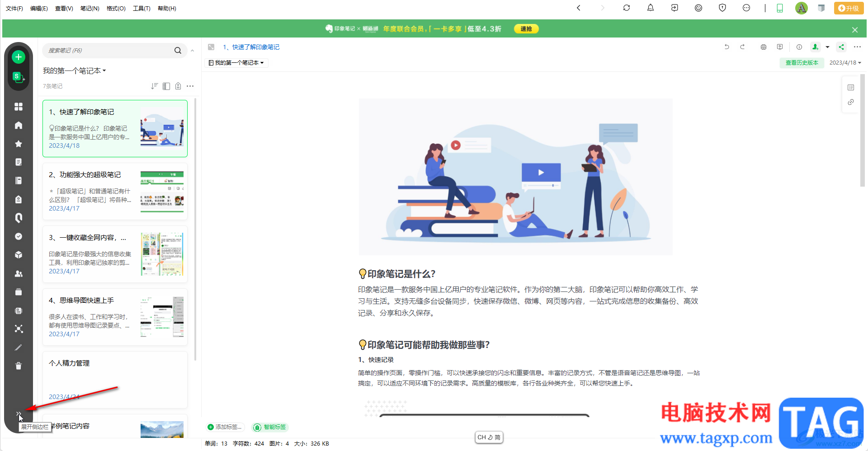Open the 2023/4/18 date dropdown
Image resolution: width=868 pixels, height=451 pixels.
(845, 63)
